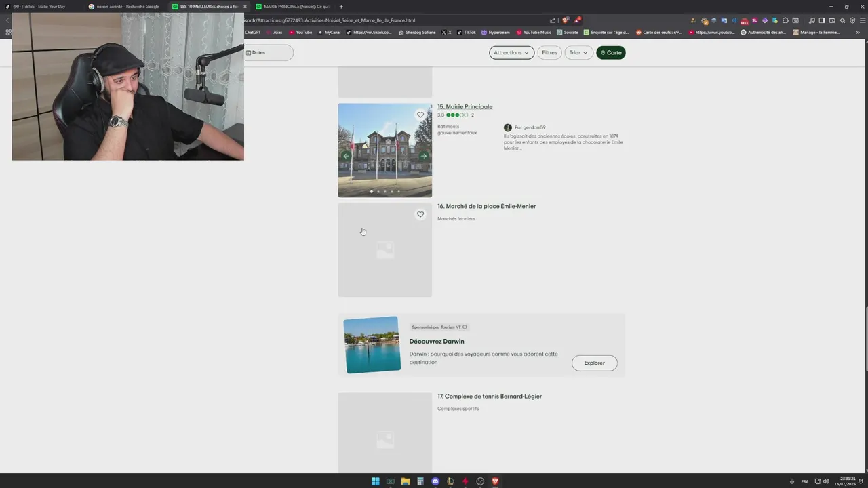Click the FRA language indicator

pyautogui.click(x=805, y=481)
